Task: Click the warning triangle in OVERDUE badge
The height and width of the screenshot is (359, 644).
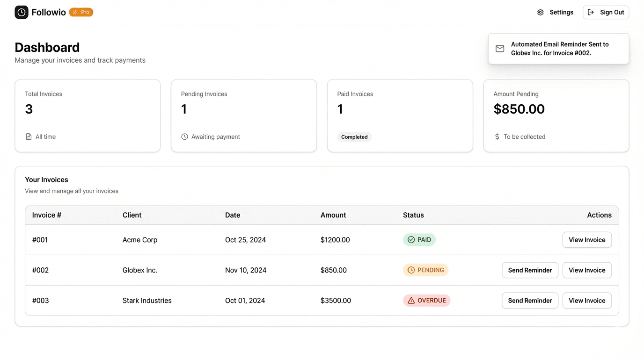Action: 411,301
